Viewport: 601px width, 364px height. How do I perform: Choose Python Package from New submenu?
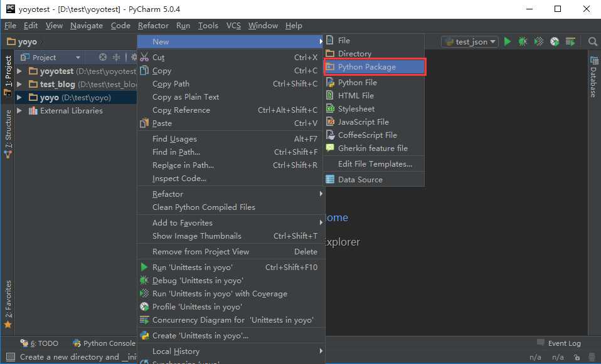pos(375,67)
